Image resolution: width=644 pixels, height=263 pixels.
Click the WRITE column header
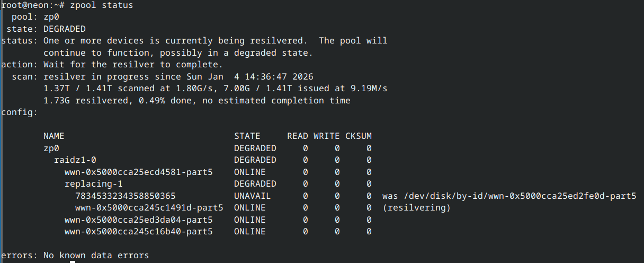[326, 136]
